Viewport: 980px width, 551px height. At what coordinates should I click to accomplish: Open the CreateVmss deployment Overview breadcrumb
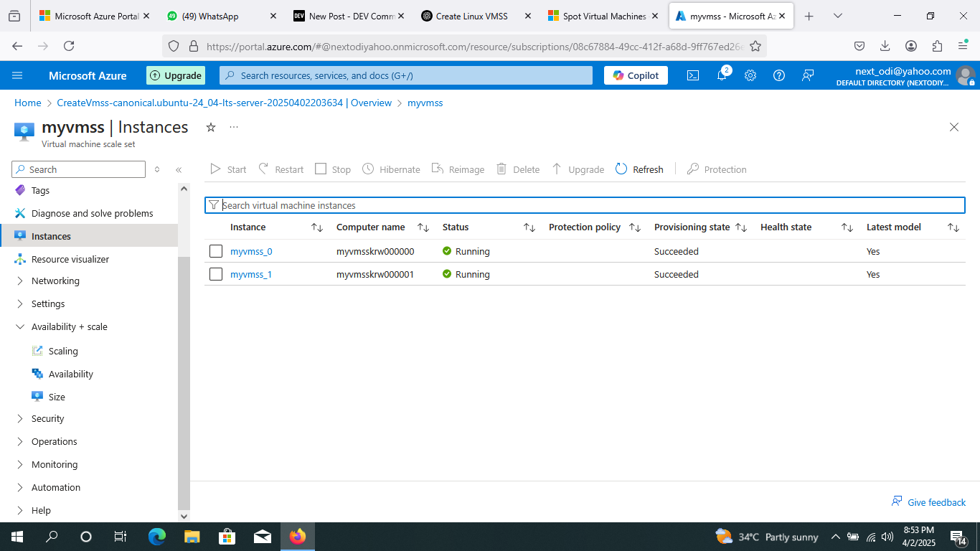click(x=225, y=103)
